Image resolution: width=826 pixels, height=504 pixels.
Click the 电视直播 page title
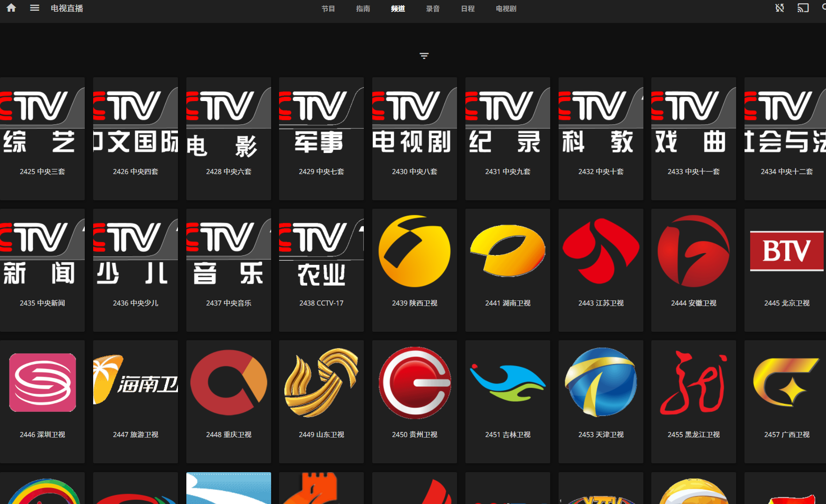pos(67,8)
